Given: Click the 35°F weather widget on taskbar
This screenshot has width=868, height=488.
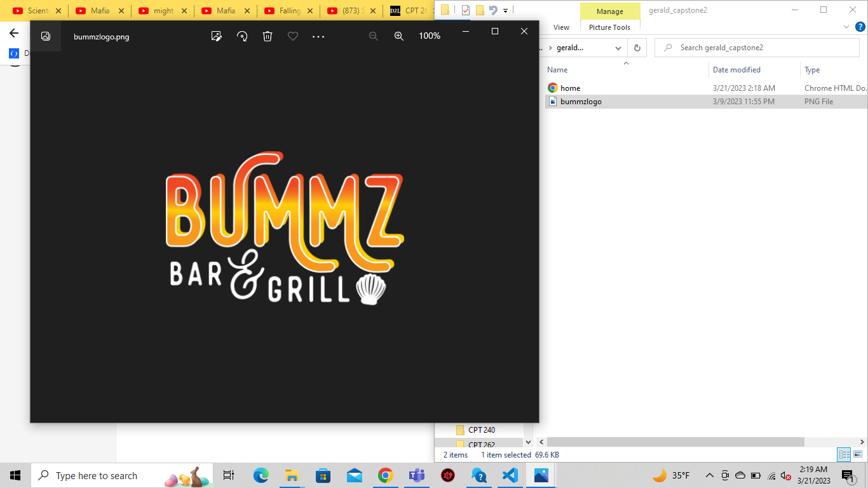Looking at the screenshot, I should 671,475.
